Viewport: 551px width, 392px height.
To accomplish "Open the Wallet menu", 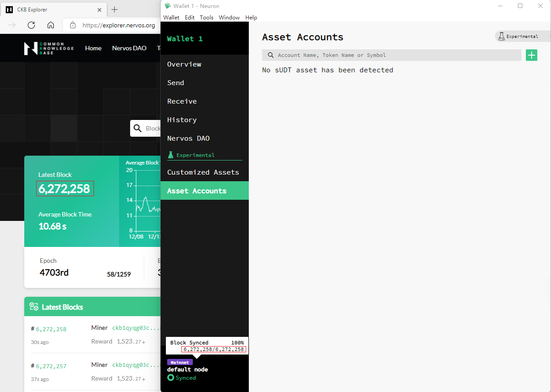I will 171,18.
